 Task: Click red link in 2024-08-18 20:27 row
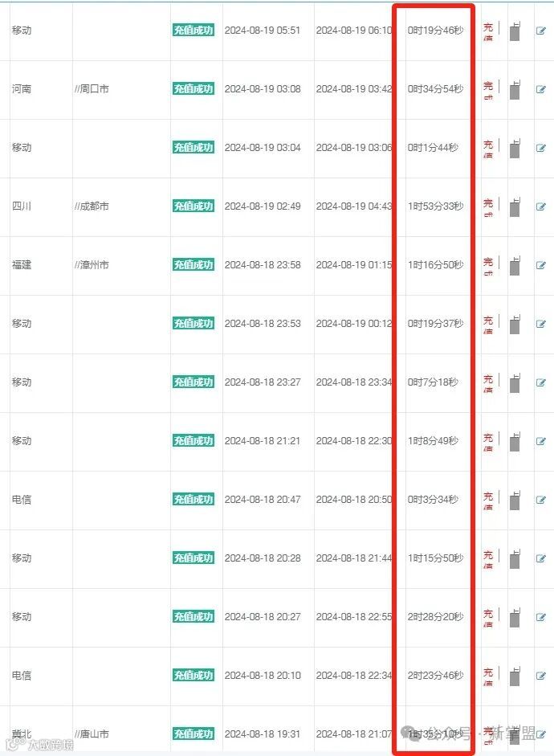pos(488,618)
